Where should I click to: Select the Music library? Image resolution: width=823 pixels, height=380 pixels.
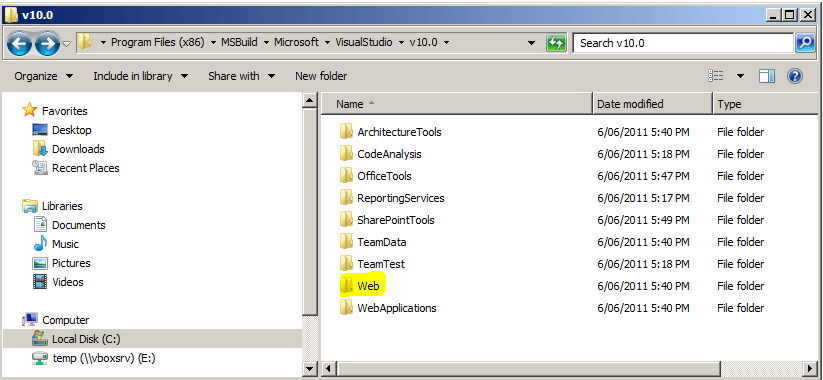click(x=56, y=244)
